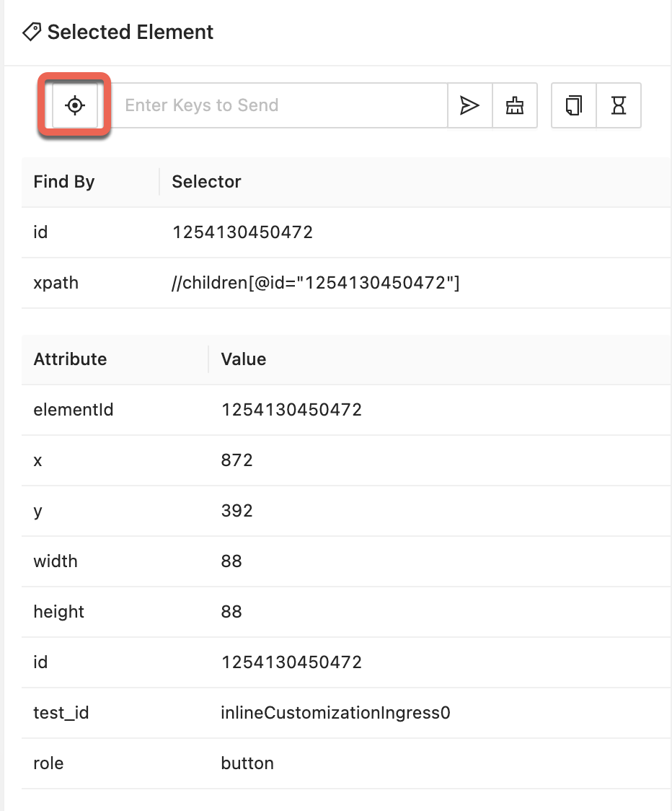This screenshot has height=811, width=672.
Task: Click the width value 88
Action: (231, 561)
